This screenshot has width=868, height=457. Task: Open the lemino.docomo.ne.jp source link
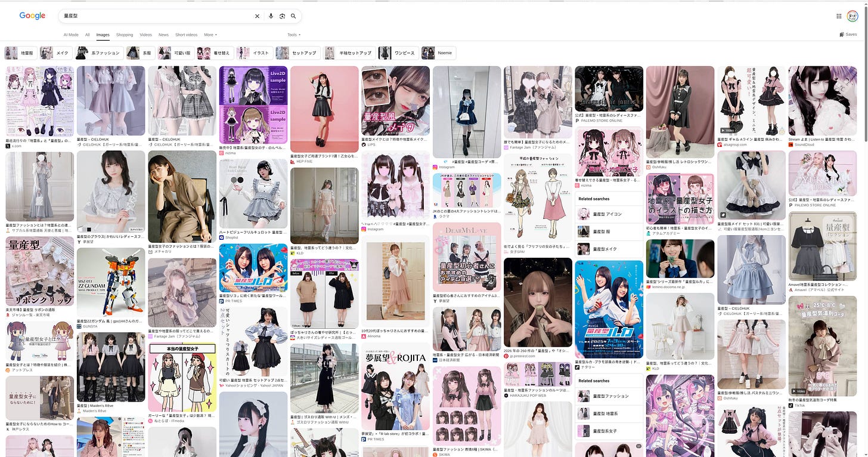pyautogui.click(x=670, y=287)
